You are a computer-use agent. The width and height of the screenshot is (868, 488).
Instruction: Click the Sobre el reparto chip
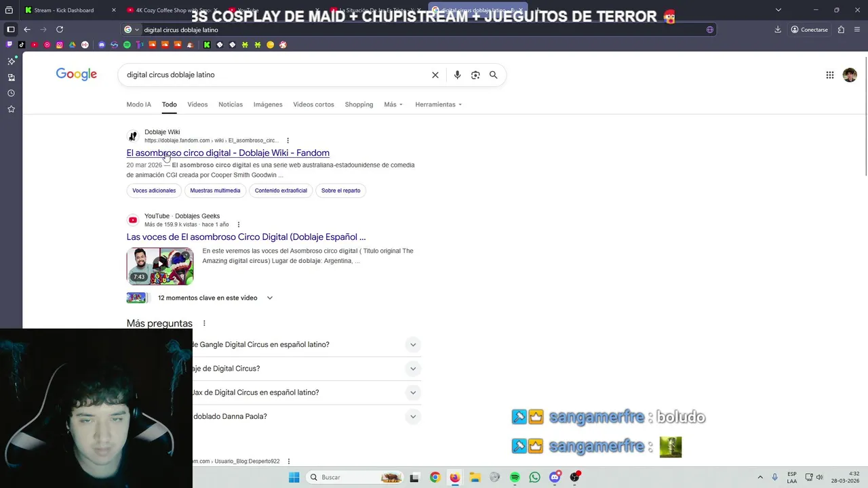[x=340, y=190]
